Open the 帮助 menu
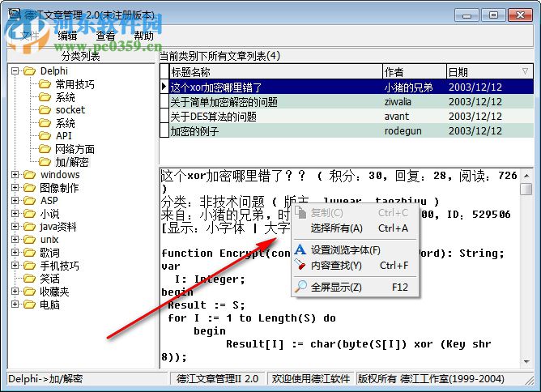 click(x=143, y=36)
